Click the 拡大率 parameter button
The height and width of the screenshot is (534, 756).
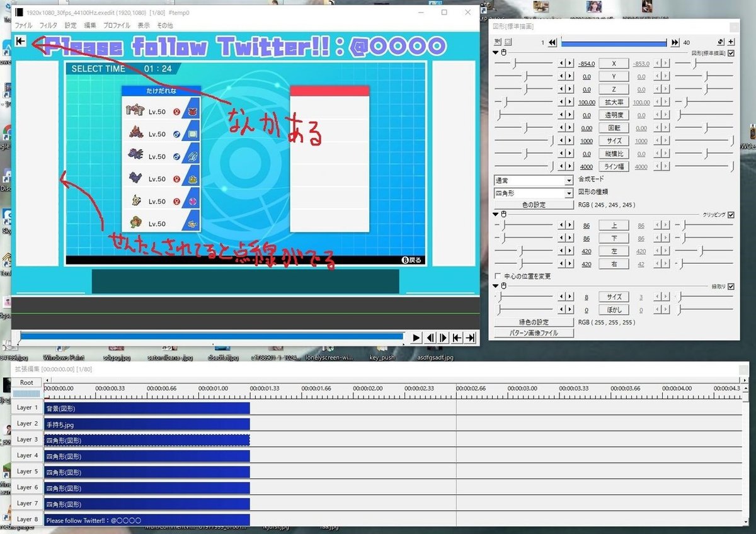(x=614, y=102)
